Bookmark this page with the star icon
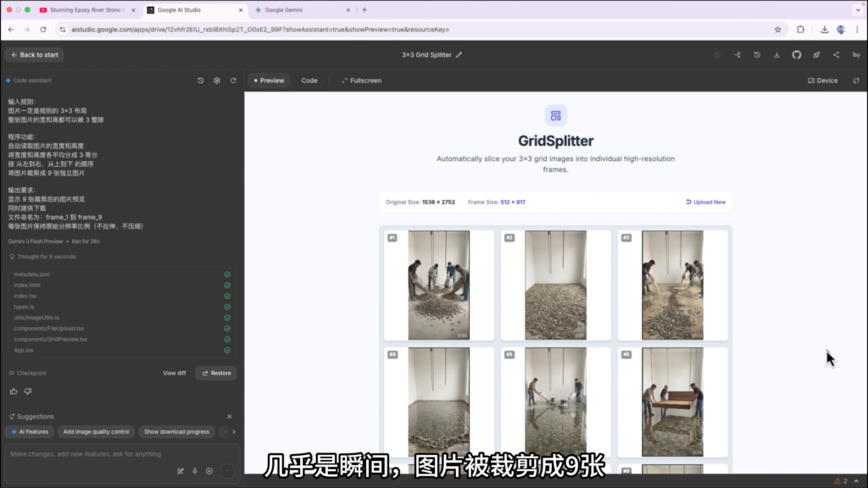 pos(778,30)
